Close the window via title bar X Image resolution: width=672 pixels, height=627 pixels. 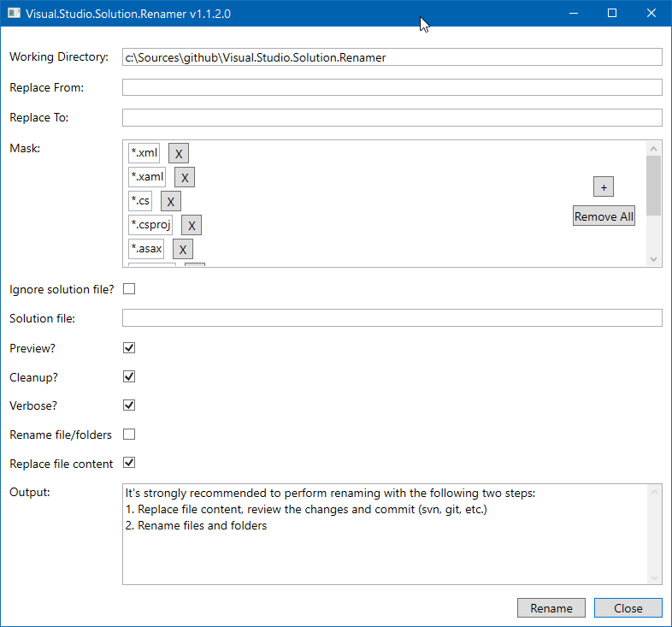pyautogui.click(x=651, y=14)
